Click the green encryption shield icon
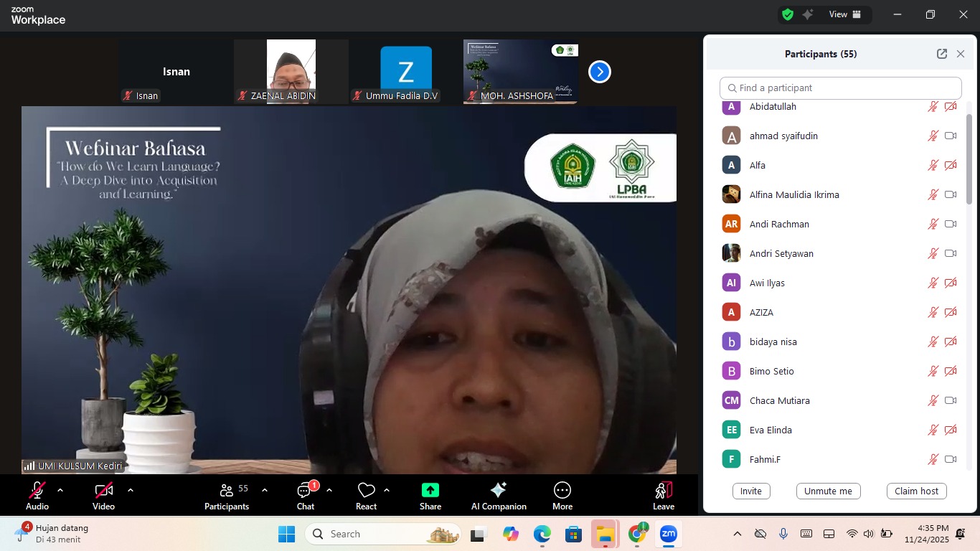980x551 pixels. coord(788,14)
